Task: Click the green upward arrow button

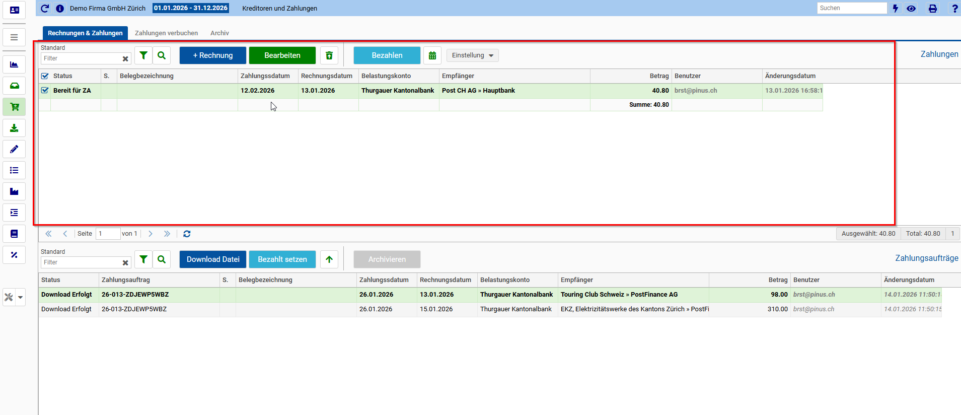Action: (x=329, y=259)
